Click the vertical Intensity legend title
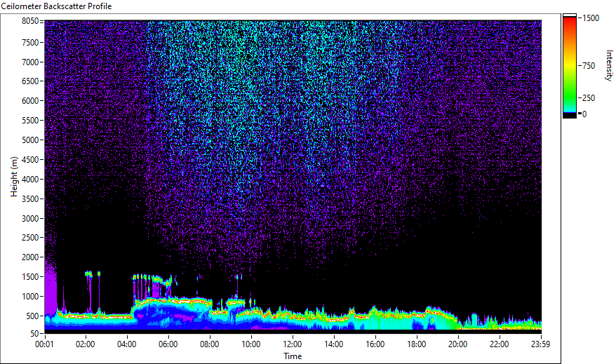616x364 pixels. click(609, 65)
